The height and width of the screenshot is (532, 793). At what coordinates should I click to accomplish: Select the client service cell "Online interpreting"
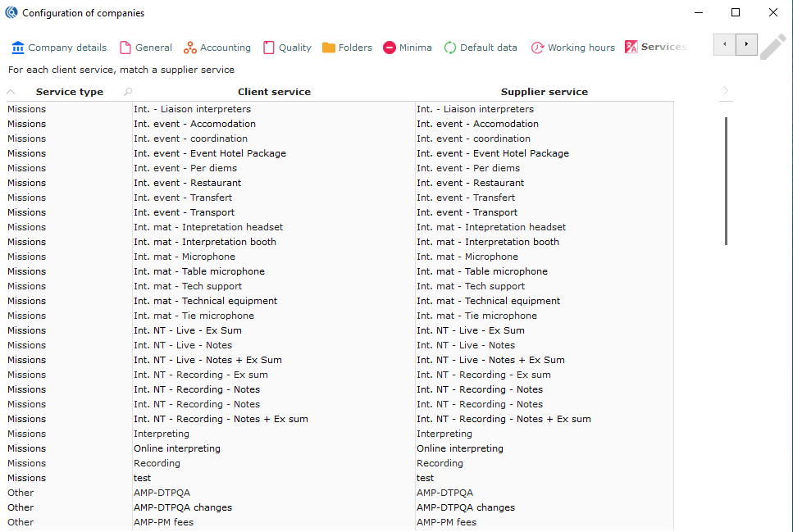point(177,448)
